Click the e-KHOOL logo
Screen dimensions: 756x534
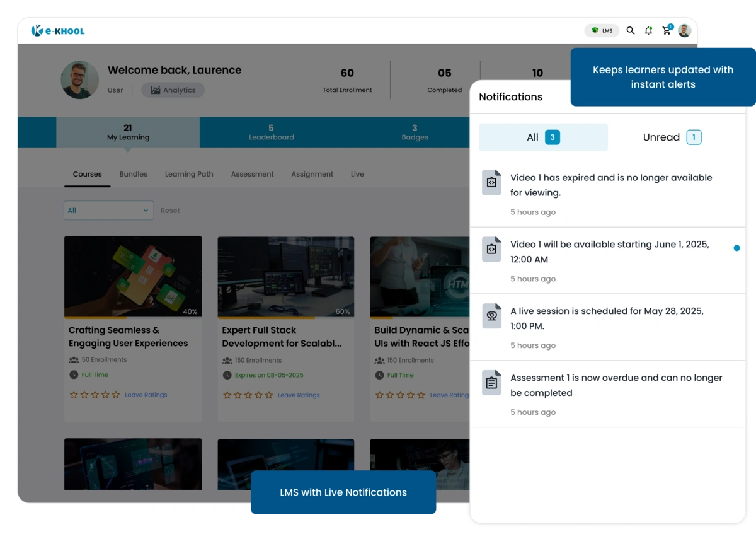58,30
